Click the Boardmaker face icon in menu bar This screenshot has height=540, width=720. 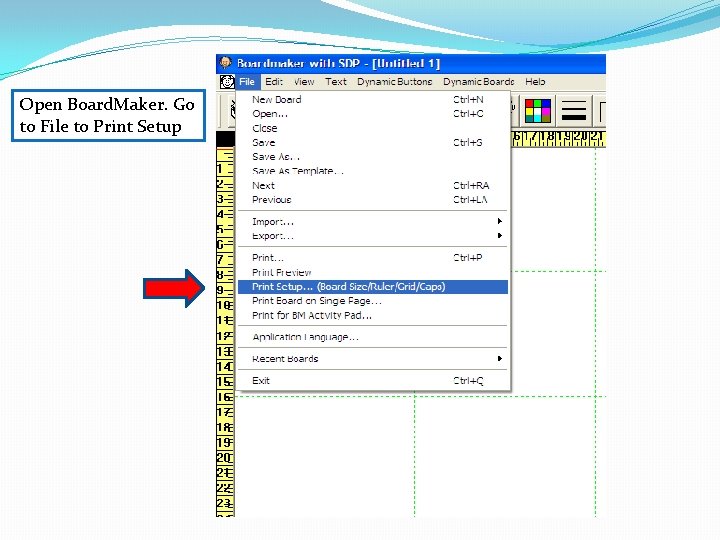pos(226,82)
